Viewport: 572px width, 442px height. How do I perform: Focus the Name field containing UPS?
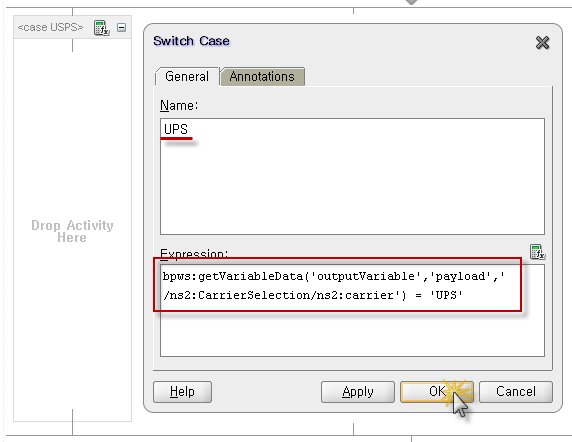tap(352, 176)
